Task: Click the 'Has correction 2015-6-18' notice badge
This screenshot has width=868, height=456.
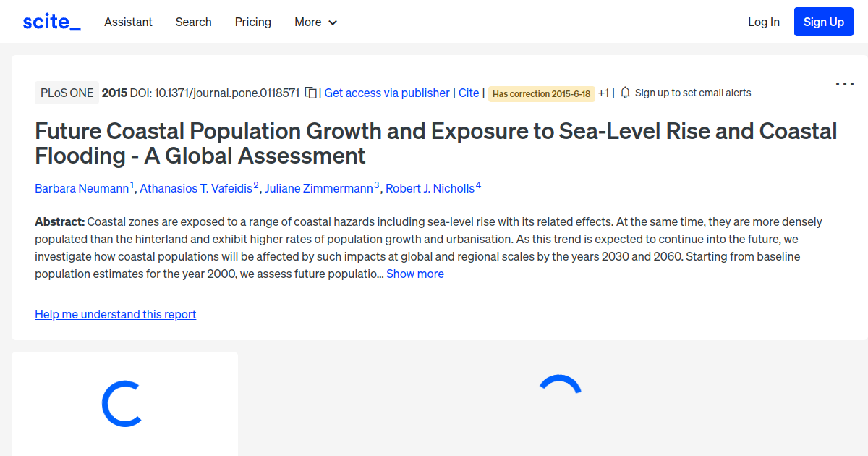Action: (541, 93)
